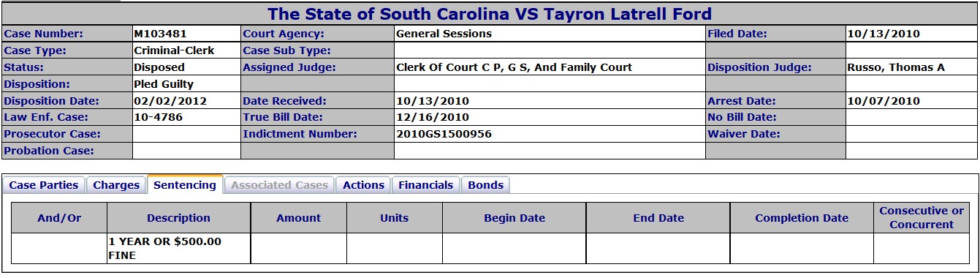Click the Completion Date column header

[x=802, y=218]
